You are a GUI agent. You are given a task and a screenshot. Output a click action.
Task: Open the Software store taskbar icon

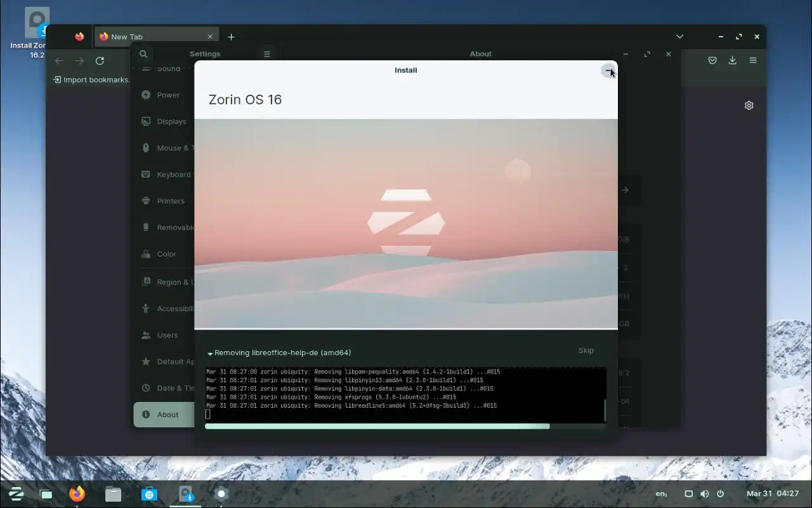point(149,493)
